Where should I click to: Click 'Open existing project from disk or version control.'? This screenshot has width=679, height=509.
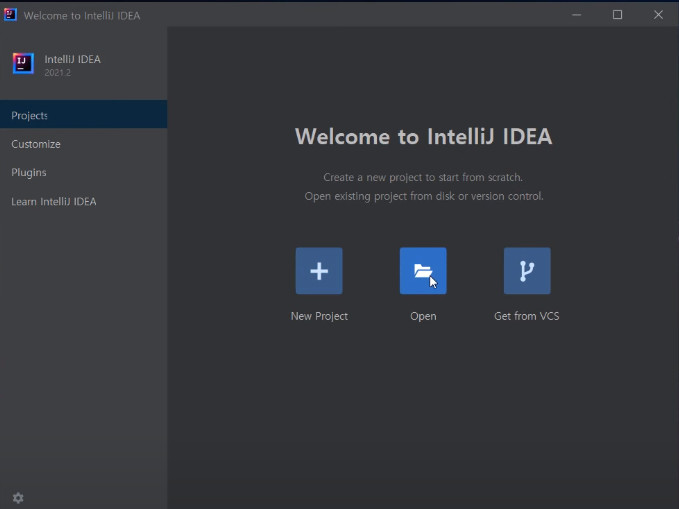(424, 196)
